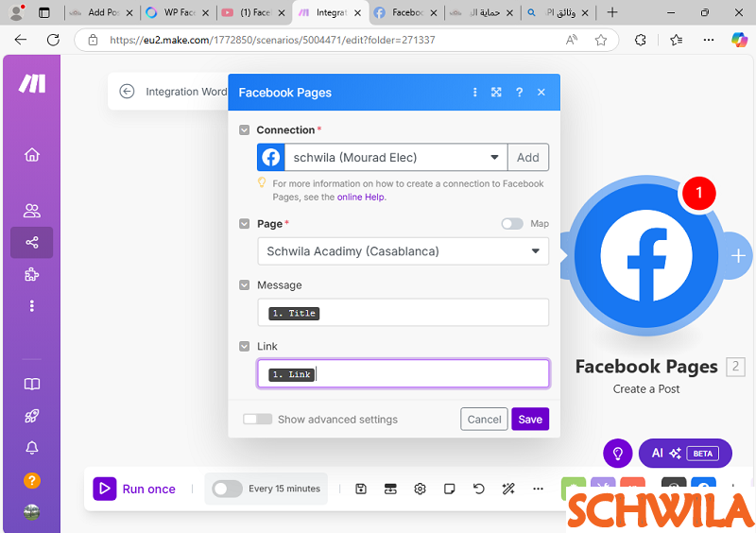Add page to favorites star
This screenshot has width=756, height=533.
601,40
